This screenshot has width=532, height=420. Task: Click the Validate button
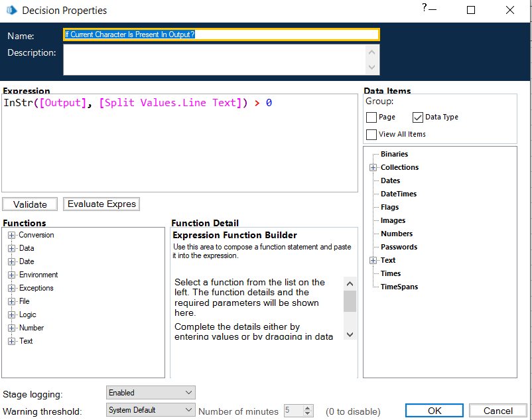pos(29,204)
